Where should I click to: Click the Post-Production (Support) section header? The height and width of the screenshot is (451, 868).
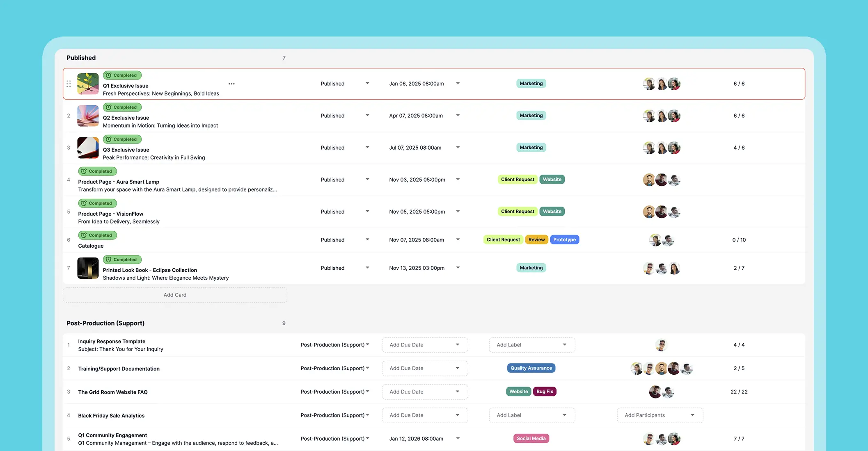pos(105,323)
